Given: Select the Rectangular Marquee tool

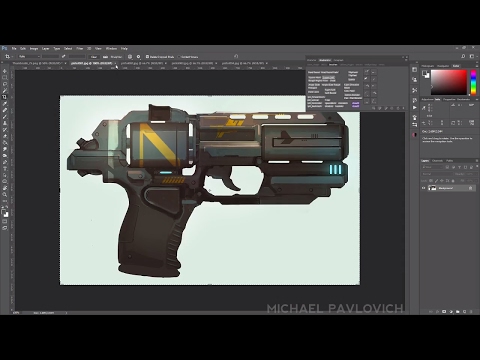Looking at the screenshot, I should (5, 78).
